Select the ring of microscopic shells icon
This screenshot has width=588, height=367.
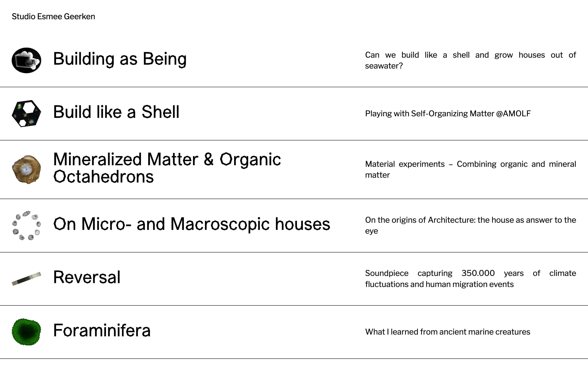click(x=26, y=225)
